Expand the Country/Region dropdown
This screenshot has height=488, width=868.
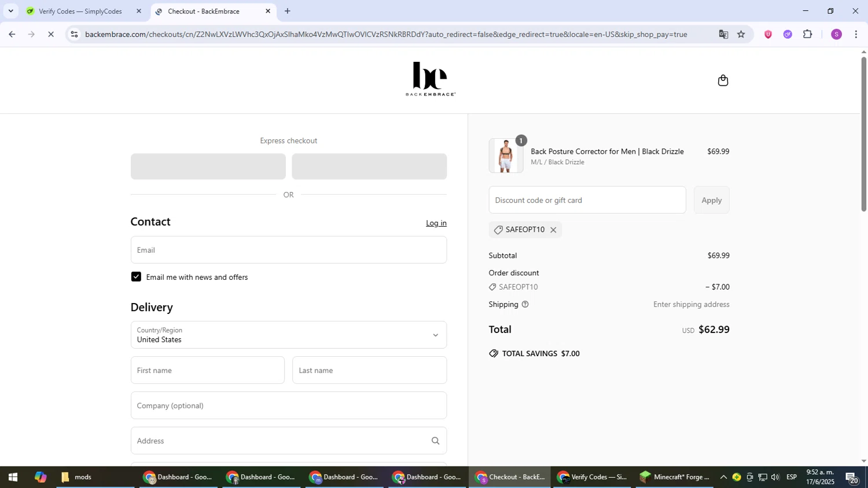pyautogui.click(x=288, y=335)
